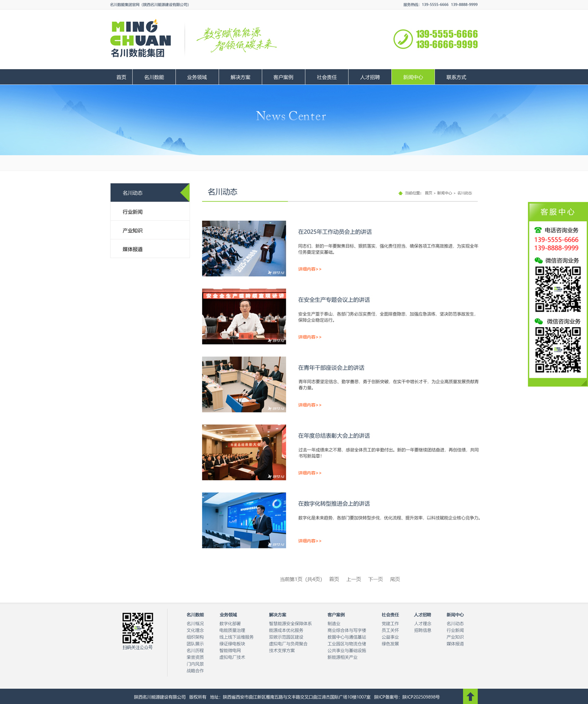
Task: Select 媒体报道 in the left sidebar
Action: [x=133, y=249]
